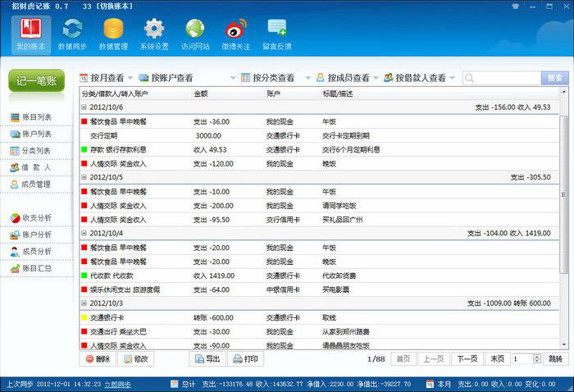Click the page number stepper arrows

tap(536, 359)
